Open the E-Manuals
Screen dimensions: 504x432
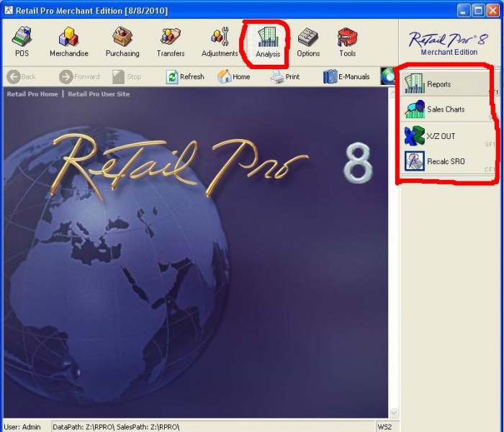pyautogui.click(x=346, y=77)
